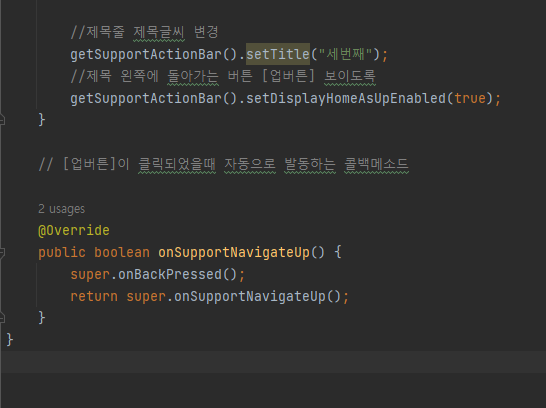Click fold end marker of onSupportNavigateUp method

(x=2, y=318)
